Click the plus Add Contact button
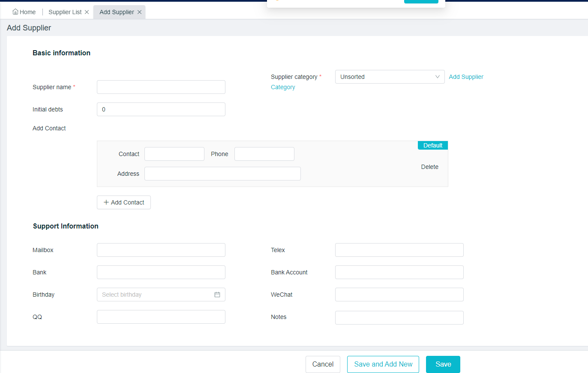Screen dimensions: 588x373 point(124,202)
